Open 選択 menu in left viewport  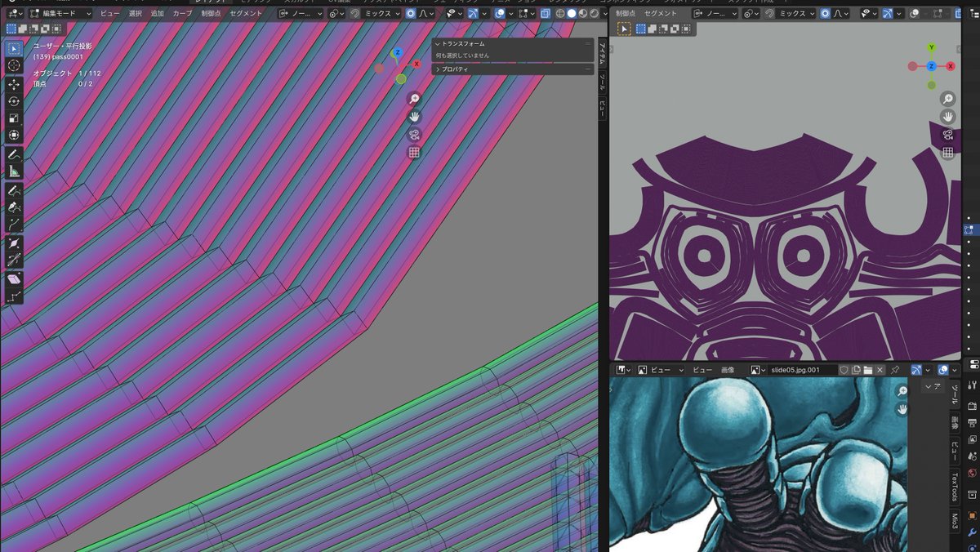[136, 14]
